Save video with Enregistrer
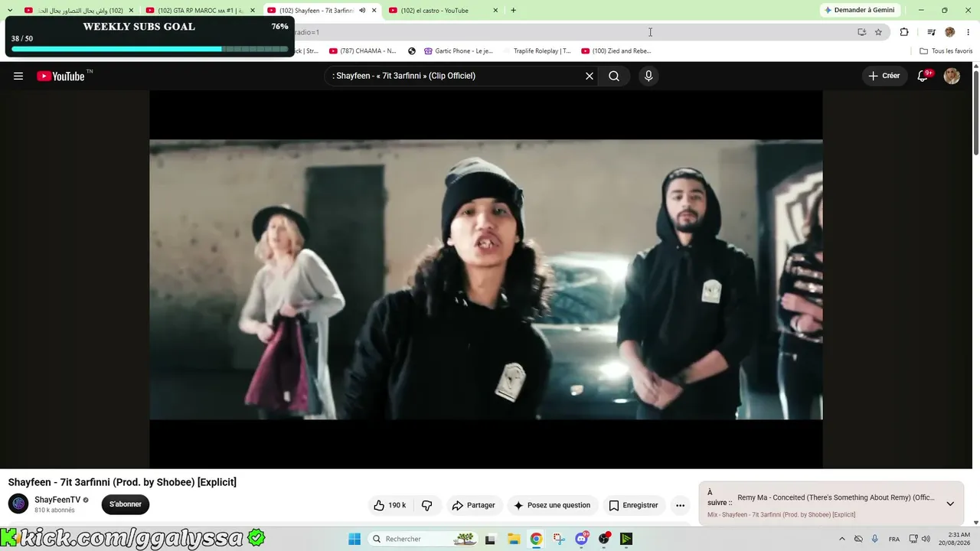This screenshot has width=980, height=551. 633,505
